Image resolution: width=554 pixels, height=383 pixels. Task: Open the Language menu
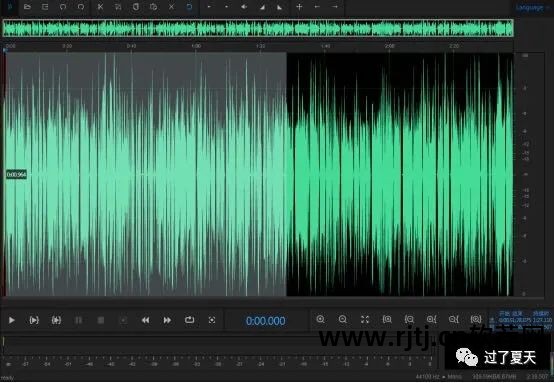529,7
